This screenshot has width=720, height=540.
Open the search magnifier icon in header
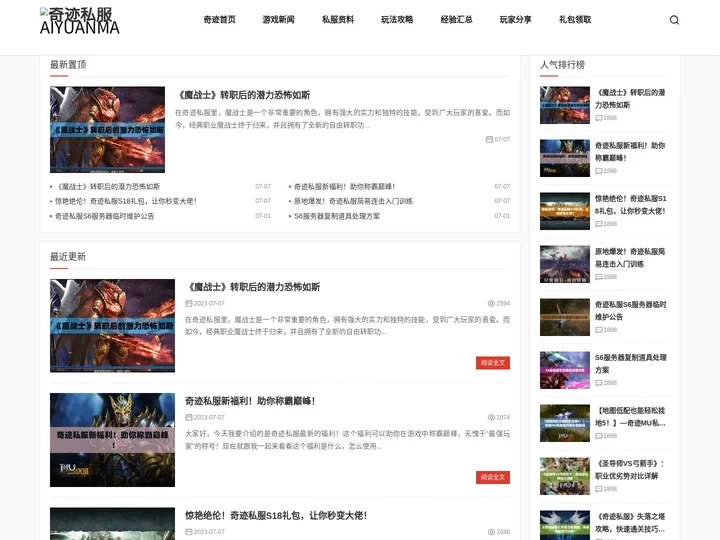[674, 20]
